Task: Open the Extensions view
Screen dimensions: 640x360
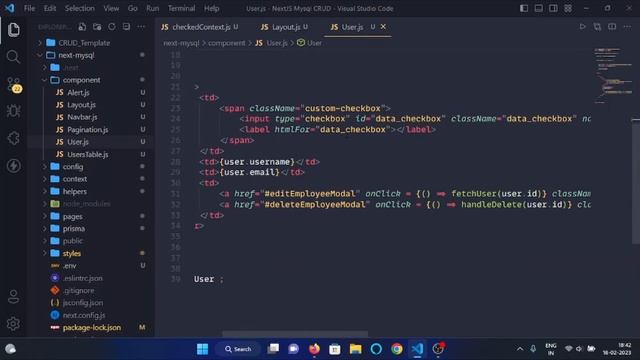Action: click(13, 138)
